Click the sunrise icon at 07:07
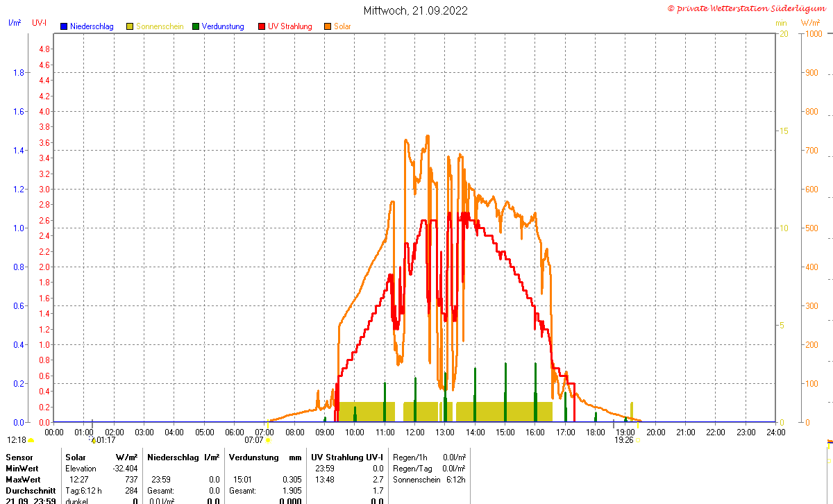 pos(269,440)
